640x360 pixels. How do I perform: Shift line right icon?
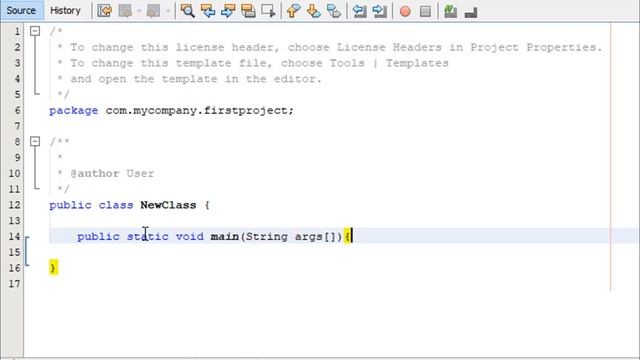point(380,11)
